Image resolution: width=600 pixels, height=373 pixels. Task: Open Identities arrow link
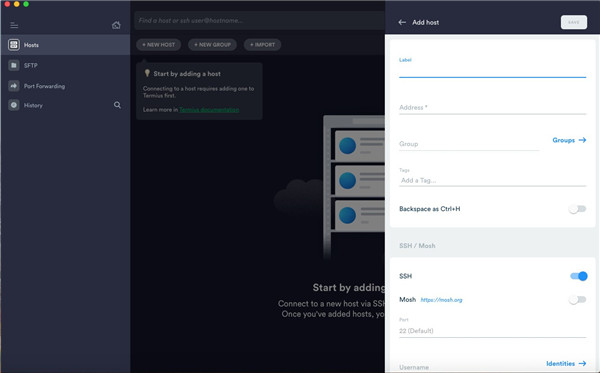(566, 363)
